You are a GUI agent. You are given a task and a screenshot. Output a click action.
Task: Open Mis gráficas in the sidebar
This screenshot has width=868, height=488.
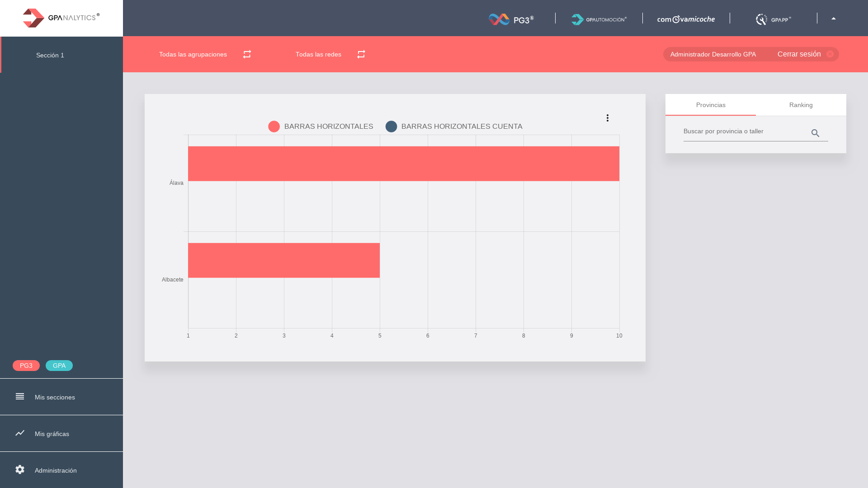pos(52,434)
